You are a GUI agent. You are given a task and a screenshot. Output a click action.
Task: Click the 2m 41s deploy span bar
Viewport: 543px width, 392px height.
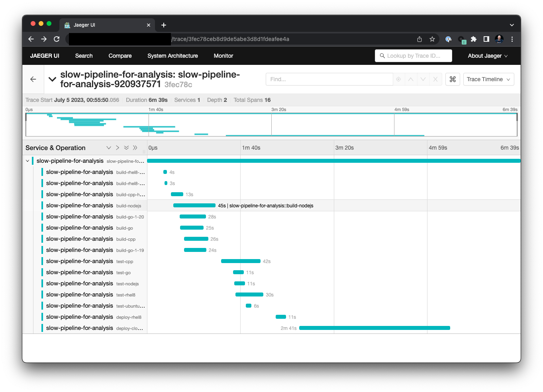pos(374,328)
